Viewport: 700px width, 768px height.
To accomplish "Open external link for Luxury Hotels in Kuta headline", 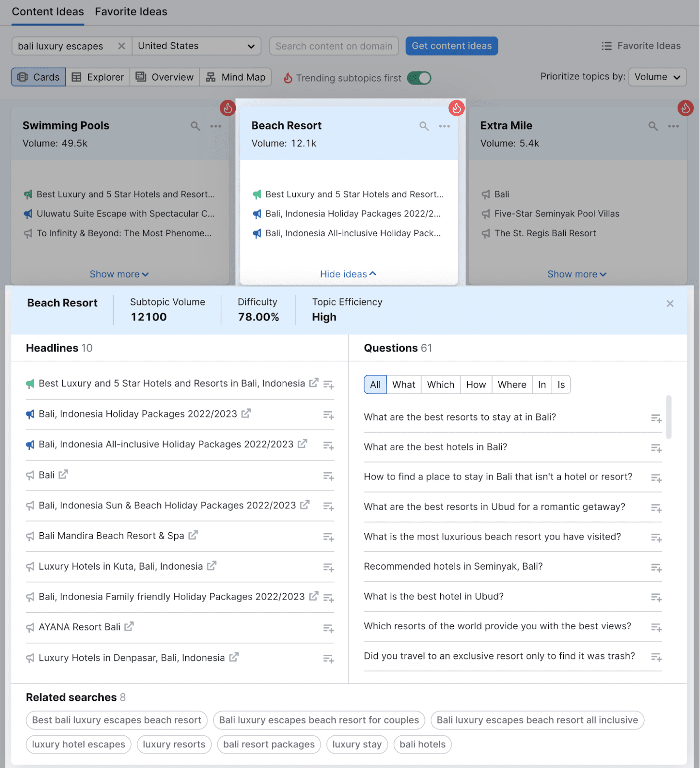I will click(212, 566).
